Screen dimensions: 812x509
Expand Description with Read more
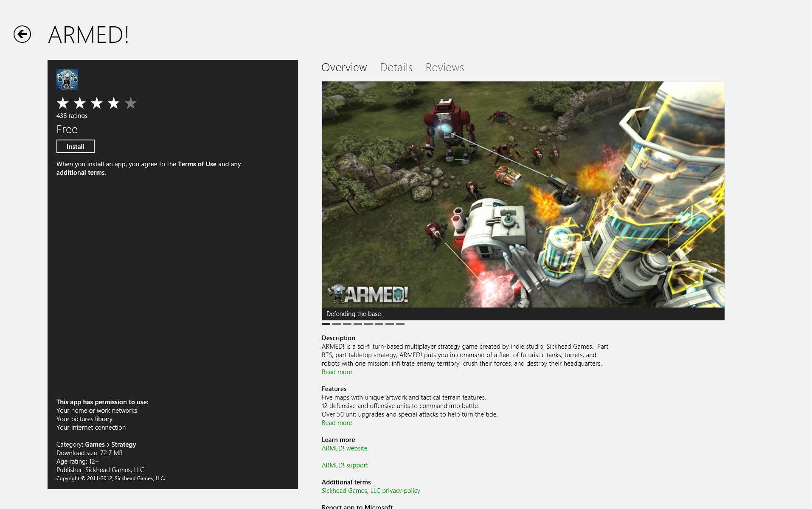pos(337,372)
